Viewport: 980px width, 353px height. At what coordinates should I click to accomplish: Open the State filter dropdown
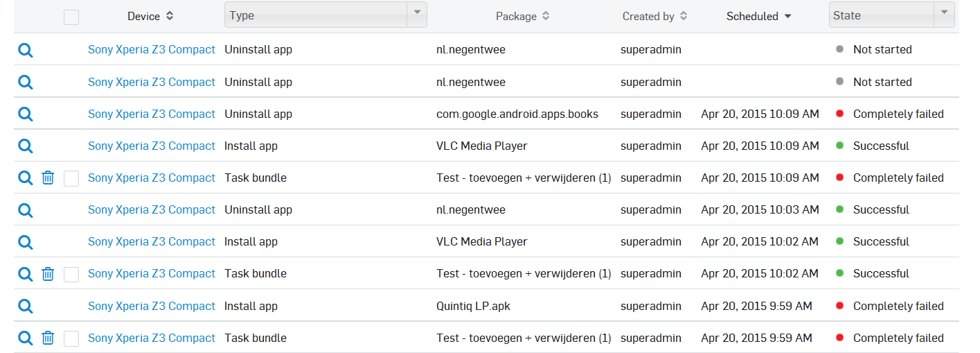(x=891, y=15)
